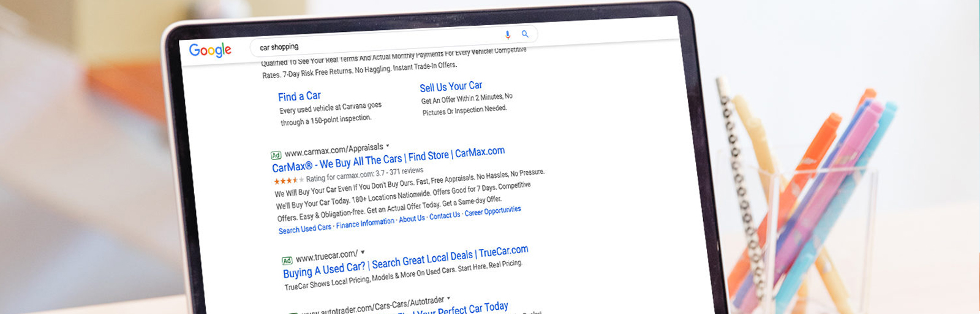
Task: Click the Ad badge beside www.truecar.com/
Action: coord(287,261)
